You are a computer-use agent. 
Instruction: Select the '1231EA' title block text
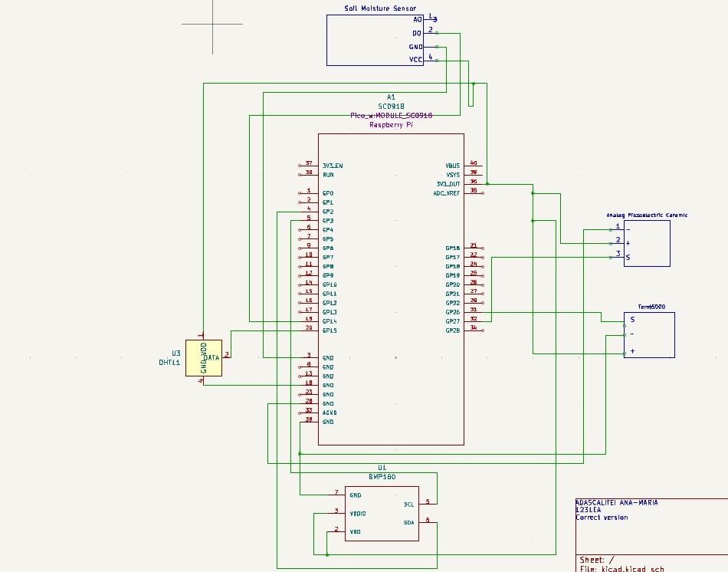[589, 510]
